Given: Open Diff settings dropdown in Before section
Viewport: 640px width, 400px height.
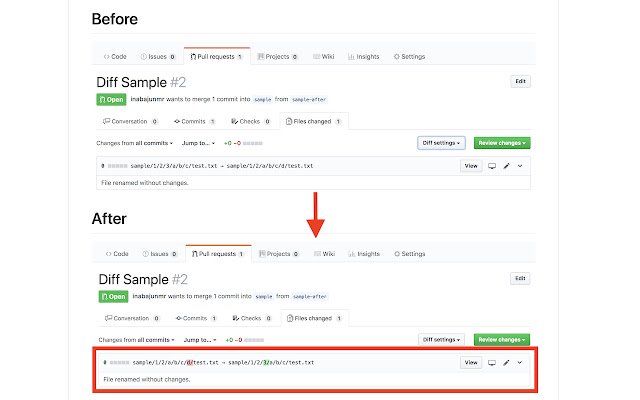Looking at the screenshot, I should coord(440,143).
